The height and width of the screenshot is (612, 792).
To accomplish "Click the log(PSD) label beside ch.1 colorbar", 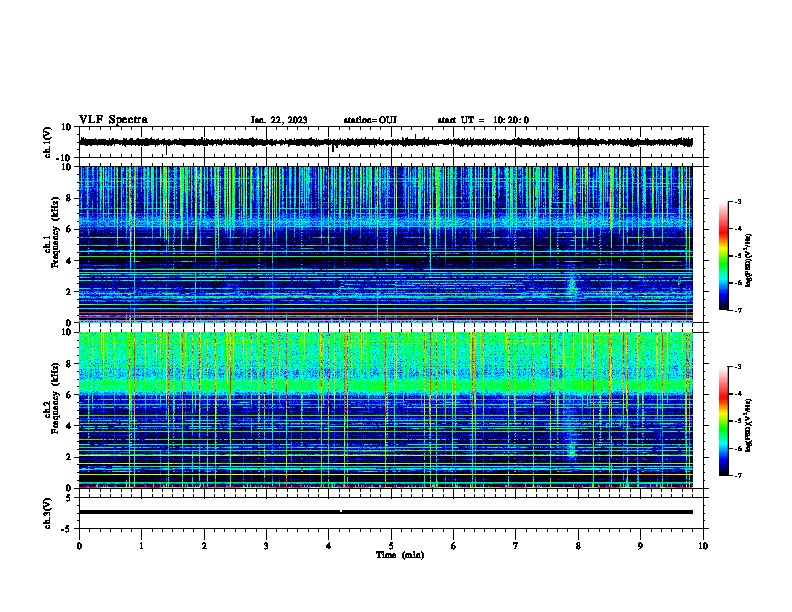I will [749, 261].
